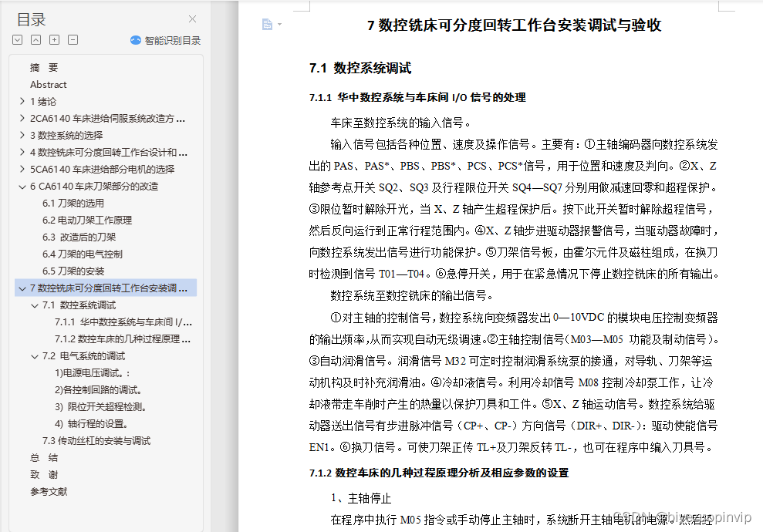Click the minus-box demote level icon
Viewport: 763px width, 532px height.
pyautogui.click(x=73, y=40)
